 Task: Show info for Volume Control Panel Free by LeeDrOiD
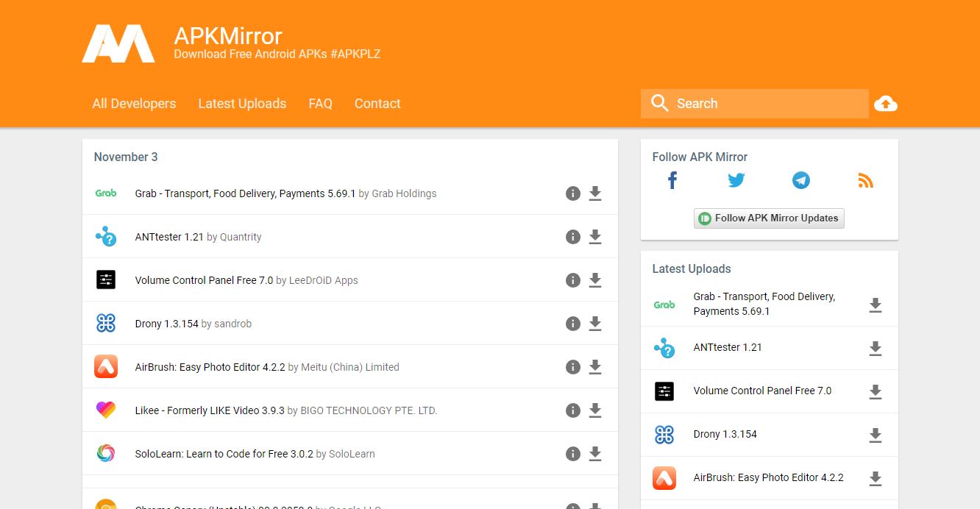573,280
